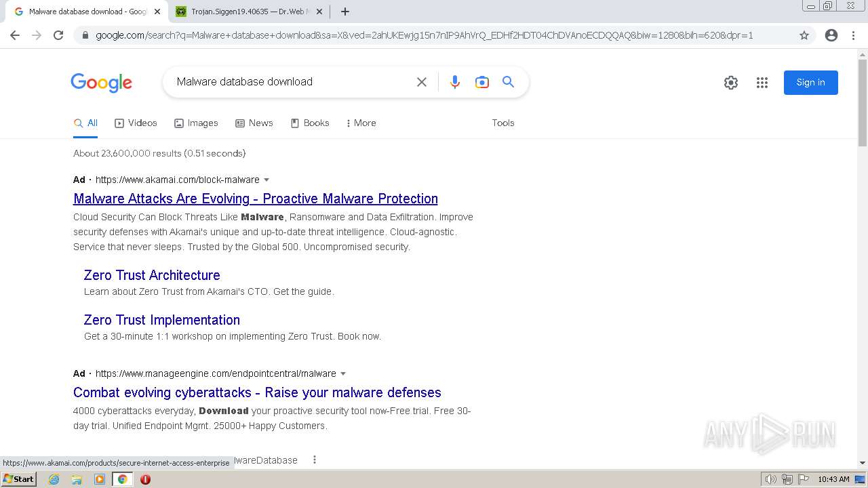Viewport: 868px width, 488px height.
Task: Open file explorer folder on taskbar
Action: point(77,479)
